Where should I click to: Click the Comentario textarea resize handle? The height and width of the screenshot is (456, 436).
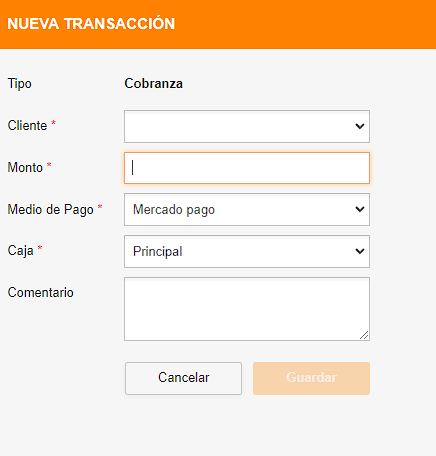click(364, 335)
